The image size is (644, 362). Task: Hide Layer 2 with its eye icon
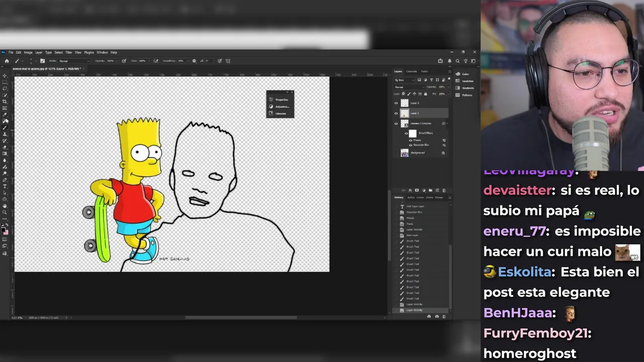[396, 103]
